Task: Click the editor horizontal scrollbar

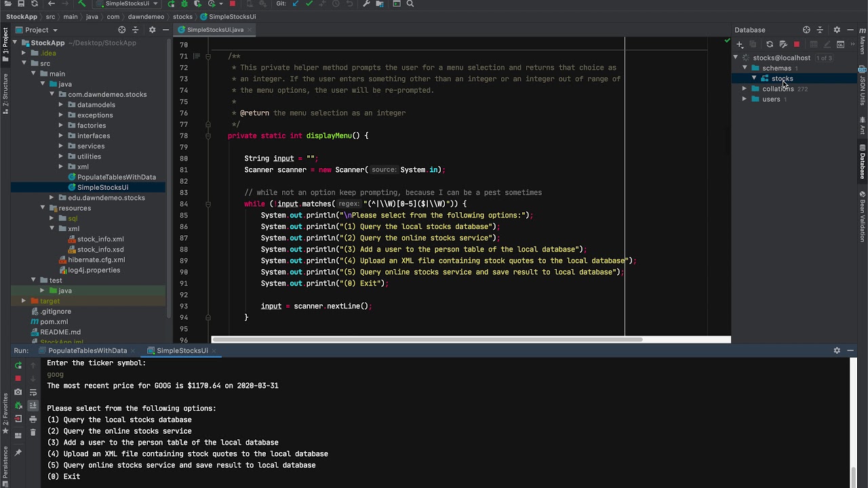Action: coord(427,339)
